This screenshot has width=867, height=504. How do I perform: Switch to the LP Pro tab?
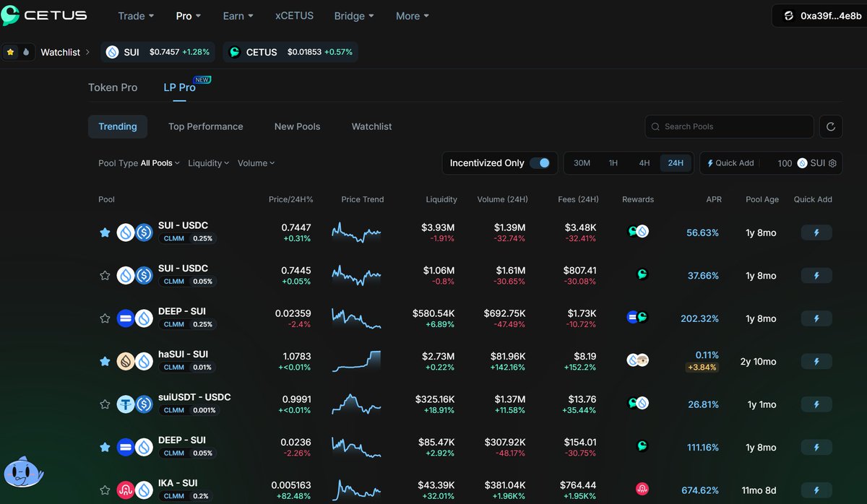[180, 87]
